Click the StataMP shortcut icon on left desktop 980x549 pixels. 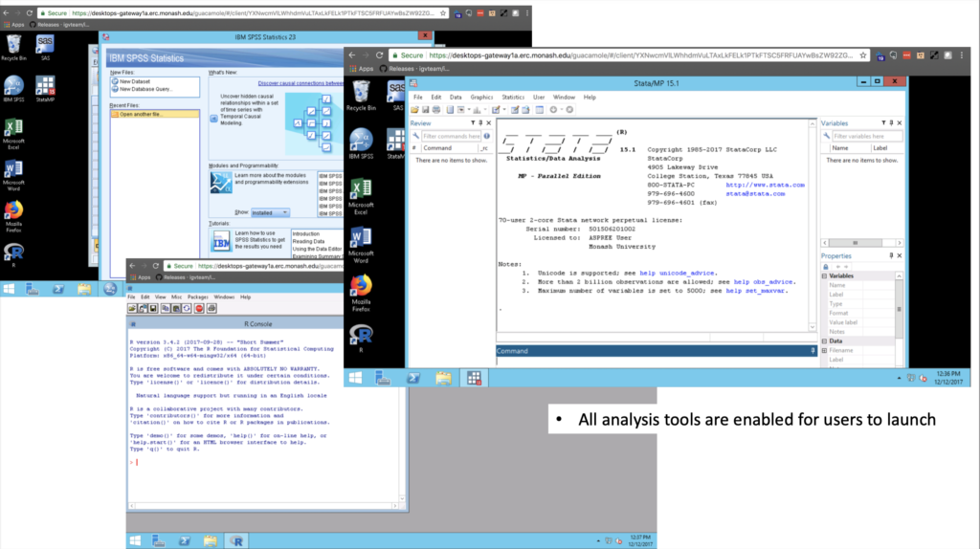[x=45, y=84]
